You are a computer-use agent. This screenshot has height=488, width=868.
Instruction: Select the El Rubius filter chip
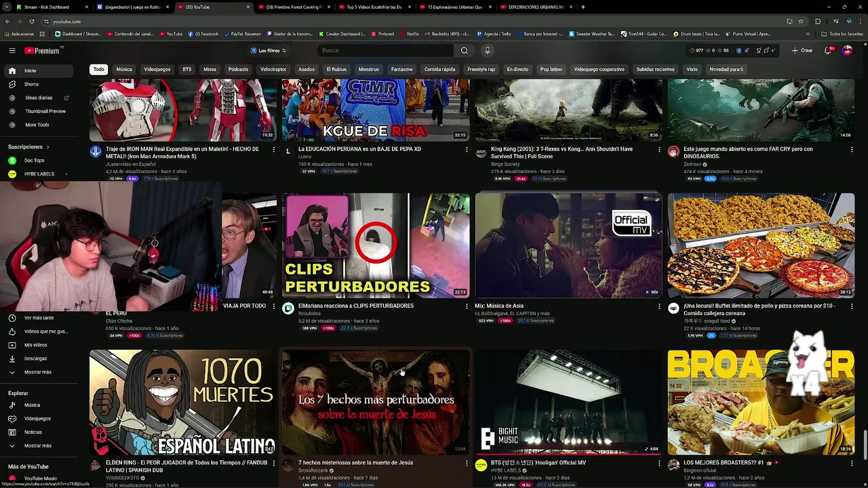336,69
